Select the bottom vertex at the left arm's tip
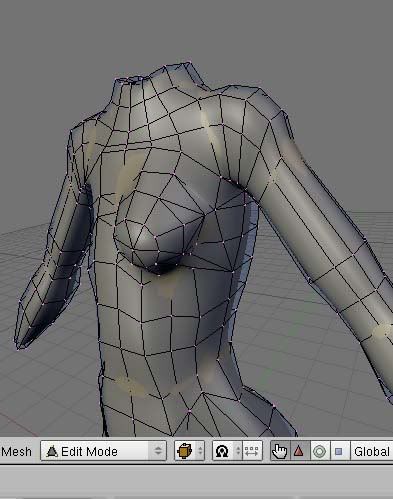393x499 pixels. [19, 349]
